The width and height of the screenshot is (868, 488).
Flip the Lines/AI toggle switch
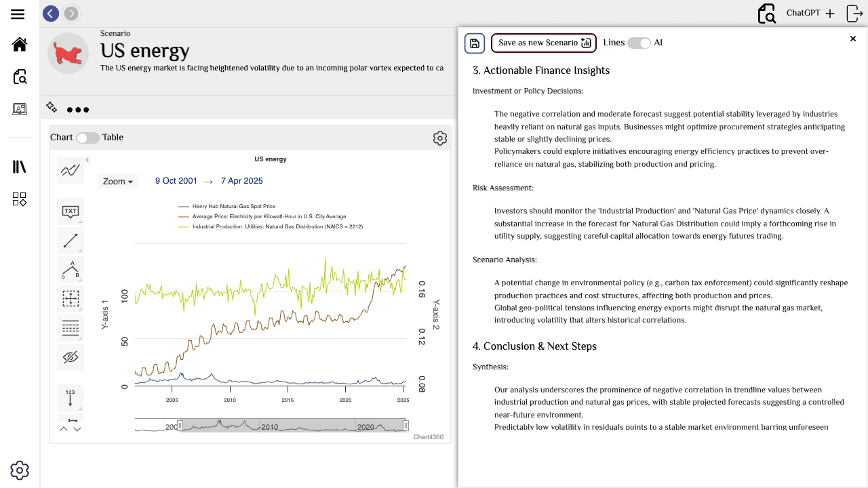click(x=639, y=43)
